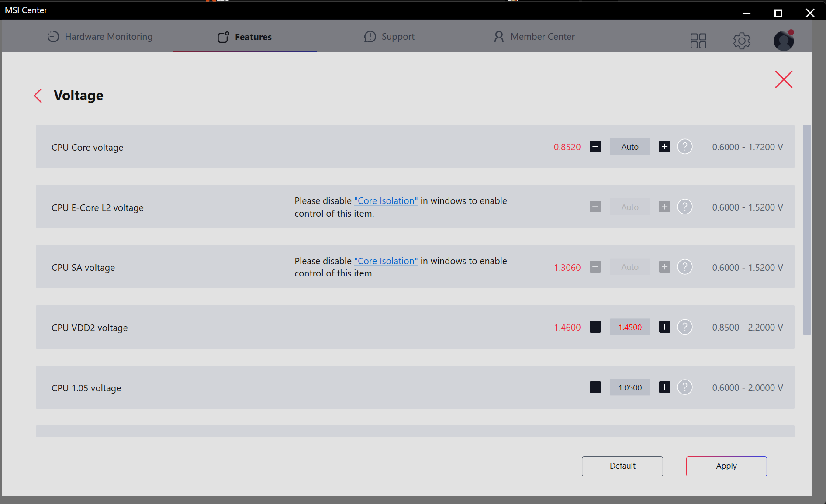This screenshot has height=504, width=826.
Task: Open the Support tab
Action: click(x=389, y=37)
